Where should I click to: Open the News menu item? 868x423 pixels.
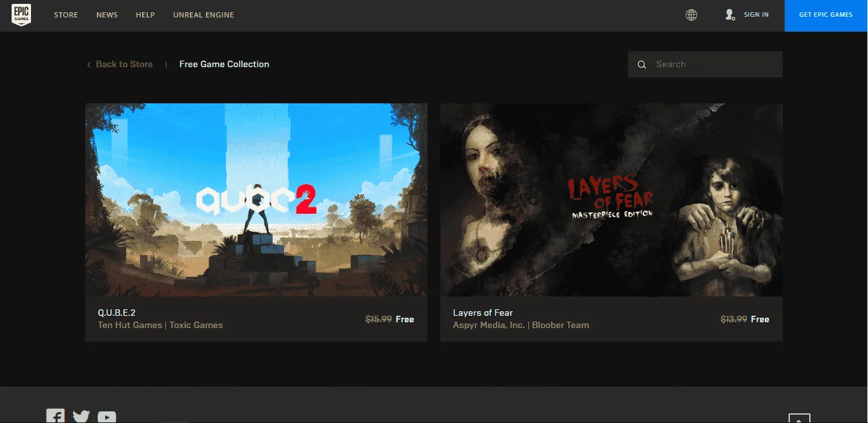point(107,15)
